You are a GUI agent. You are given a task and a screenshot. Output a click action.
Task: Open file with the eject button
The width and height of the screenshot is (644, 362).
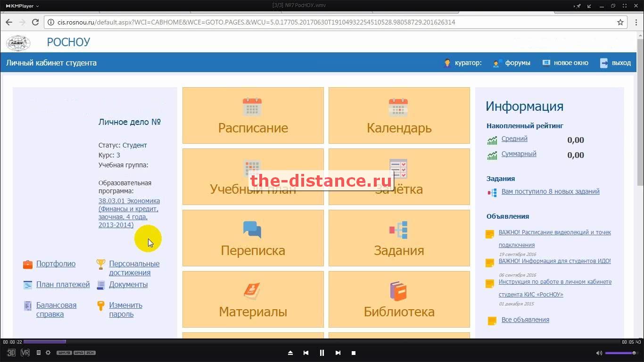point(290,353)
